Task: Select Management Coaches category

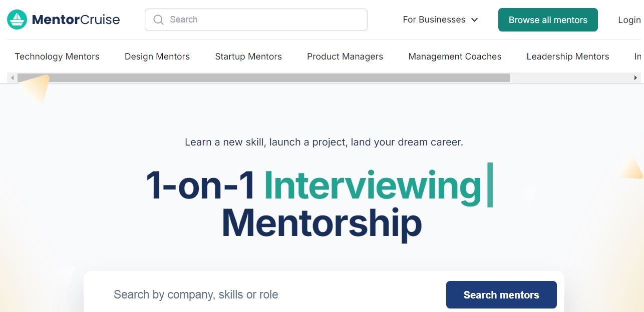Action: 455,56
